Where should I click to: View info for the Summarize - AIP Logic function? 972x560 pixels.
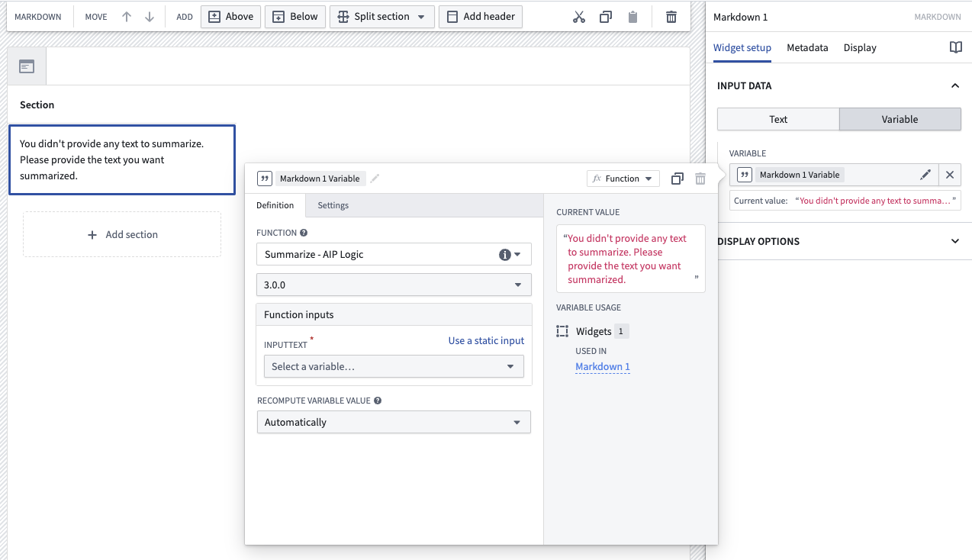(504, 254)
